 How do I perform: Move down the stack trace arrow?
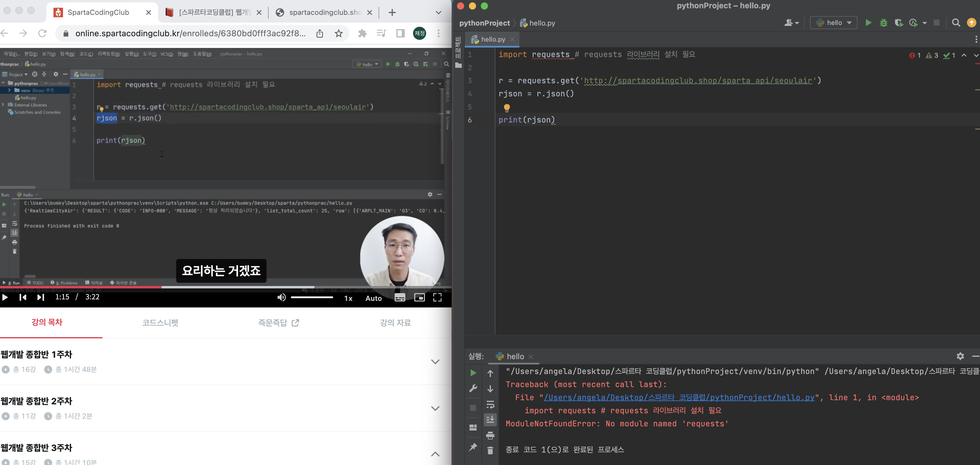(x=490, y=389)
